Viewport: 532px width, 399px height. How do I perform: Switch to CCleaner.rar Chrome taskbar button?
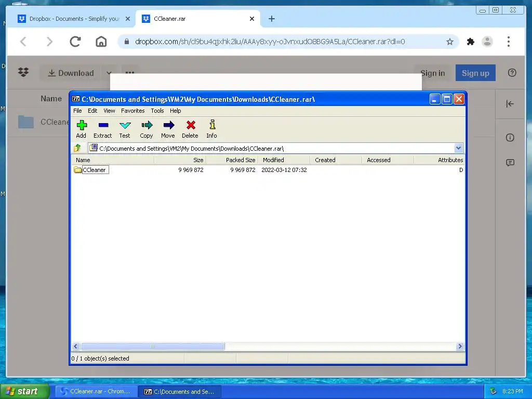coord(96,391)
